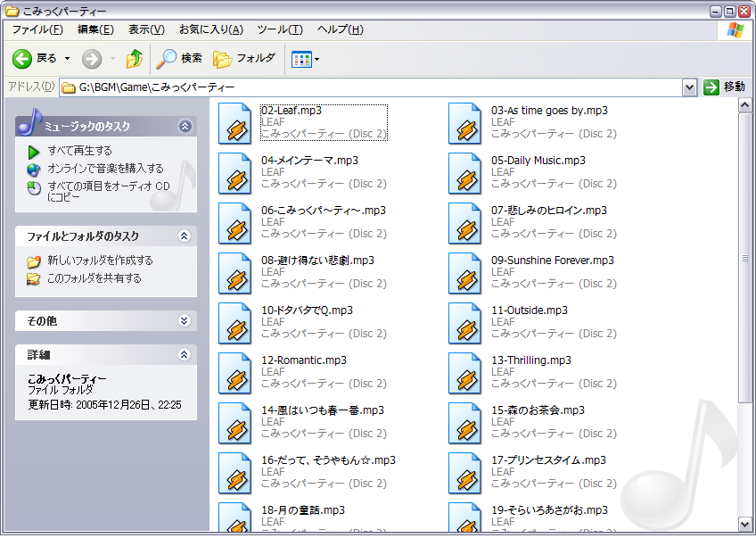Image resolution: width=756 pixels, height=538 pixels.
Task: Click the address path G:\BGM\Game field
Action: [371, 87]
